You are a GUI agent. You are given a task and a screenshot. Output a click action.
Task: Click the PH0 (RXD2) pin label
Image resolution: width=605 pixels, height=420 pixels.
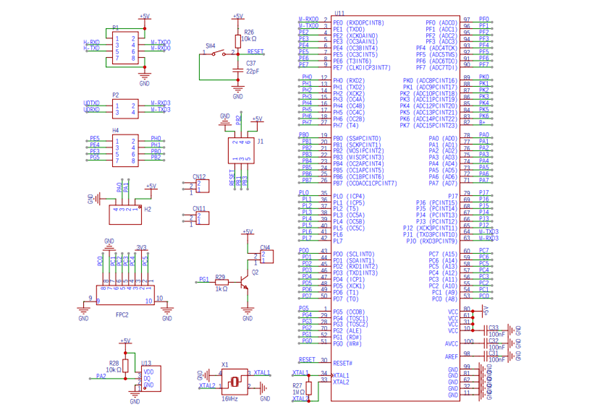coord(348,81)
